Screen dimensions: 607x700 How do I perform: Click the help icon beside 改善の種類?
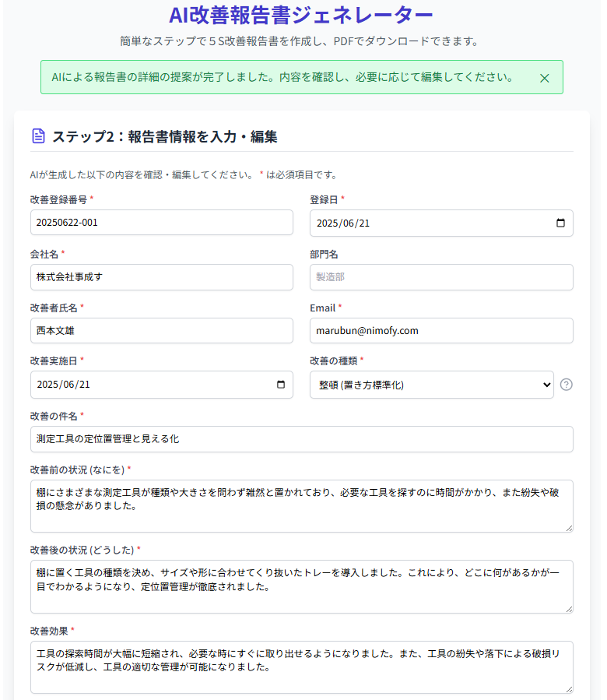pyautogui.click(x=567, y=385)
